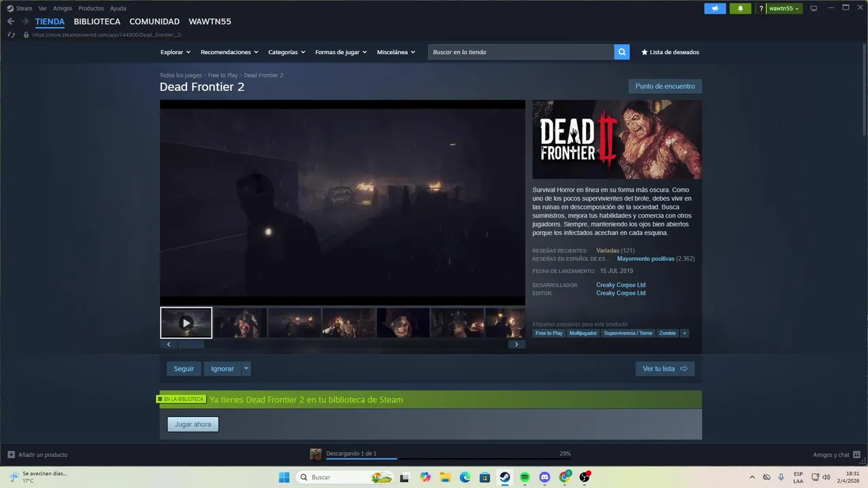
Task: Select the TIENDA tab
Action: tap(50, 22)
